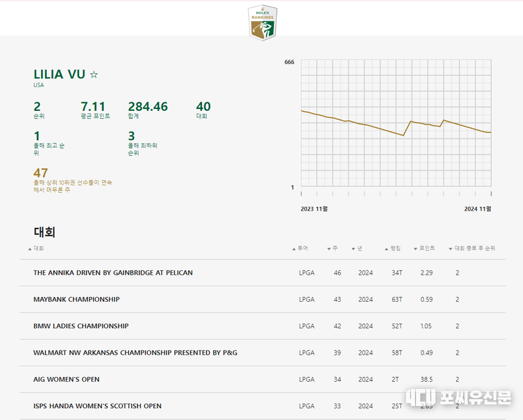Click the LILIA VU player name heading

click(59, 75)
